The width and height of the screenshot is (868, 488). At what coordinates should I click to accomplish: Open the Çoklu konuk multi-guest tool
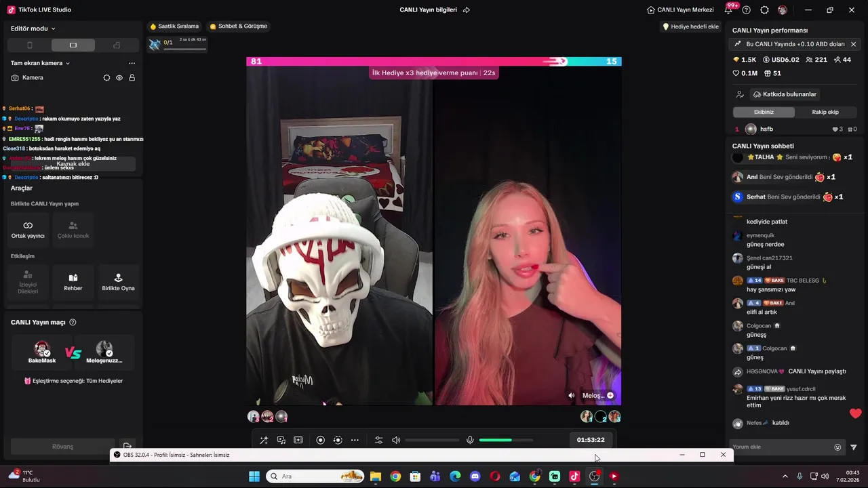pos(73,229)
